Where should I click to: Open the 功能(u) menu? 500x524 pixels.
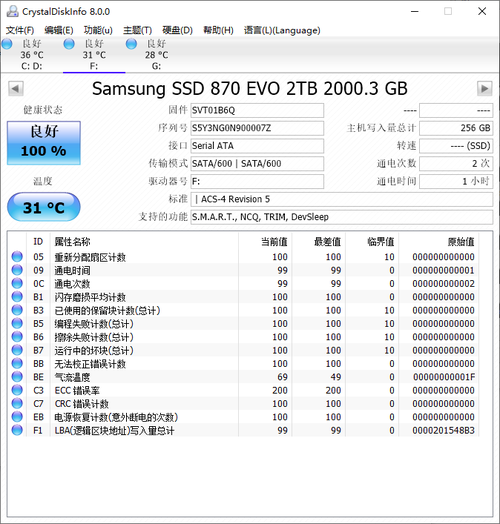click(98, 30)
